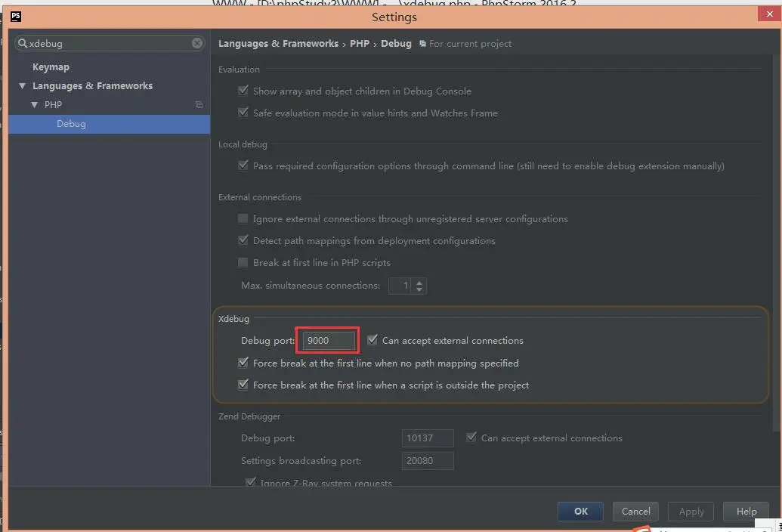Click the Apply button
Viewport: 782px width, 532px height.
[691, 511]
